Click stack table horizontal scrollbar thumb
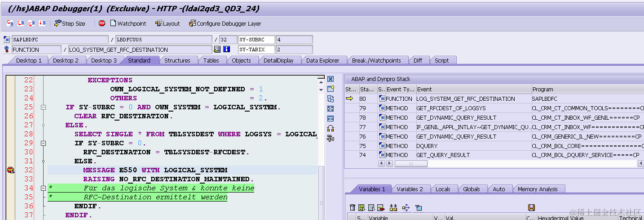This screenshot has height=220, width=644. point(410,163)
